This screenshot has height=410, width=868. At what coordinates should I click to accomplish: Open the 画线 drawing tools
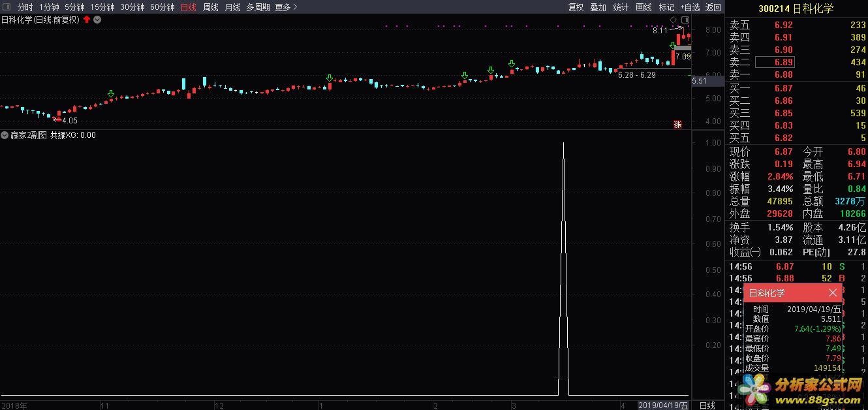(643, 7)
